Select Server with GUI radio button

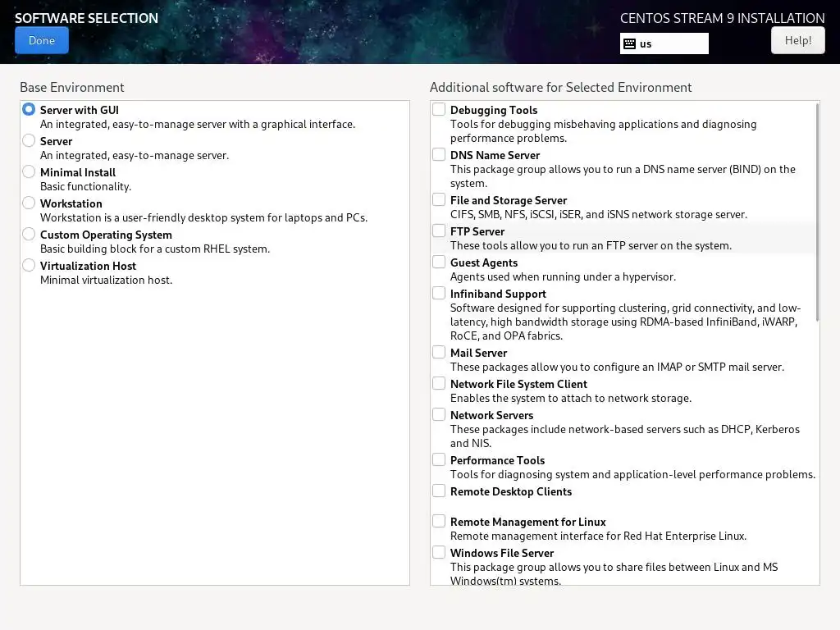point(29,109)
